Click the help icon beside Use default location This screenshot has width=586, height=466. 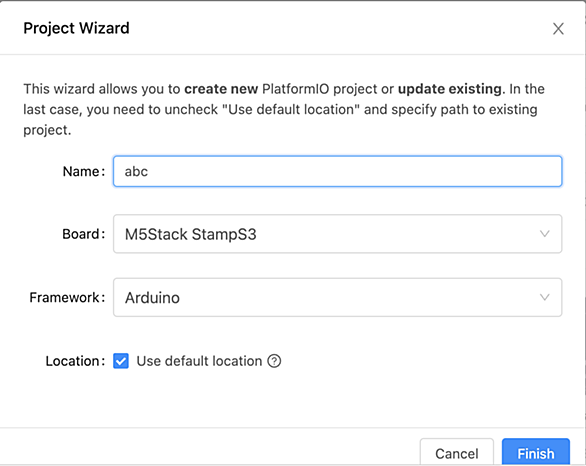[x=274, y=361]
